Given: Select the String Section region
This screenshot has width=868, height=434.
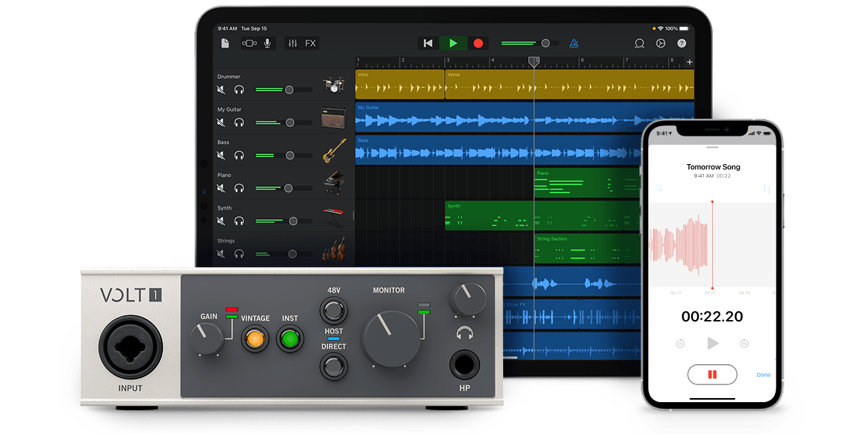Looking at the screenshot, I should pyautogui.click(x=587, y=248).
